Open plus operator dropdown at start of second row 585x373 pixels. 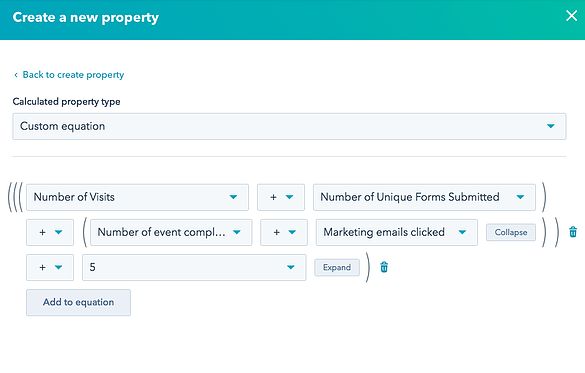click(50, 232)
